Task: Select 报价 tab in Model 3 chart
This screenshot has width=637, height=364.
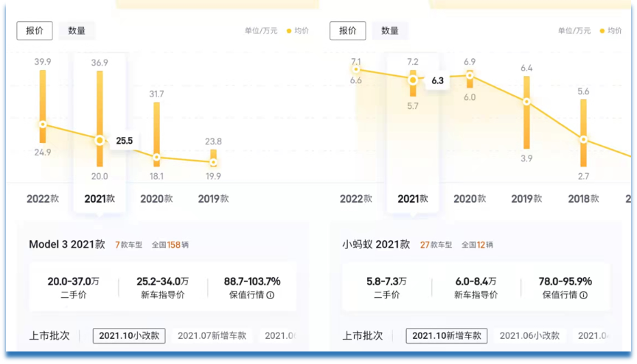Action: point(35,31)
